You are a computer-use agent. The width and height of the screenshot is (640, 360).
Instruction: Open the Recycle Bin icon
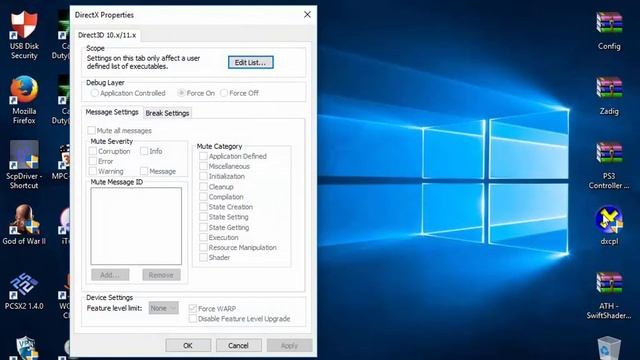pos(609,348)
